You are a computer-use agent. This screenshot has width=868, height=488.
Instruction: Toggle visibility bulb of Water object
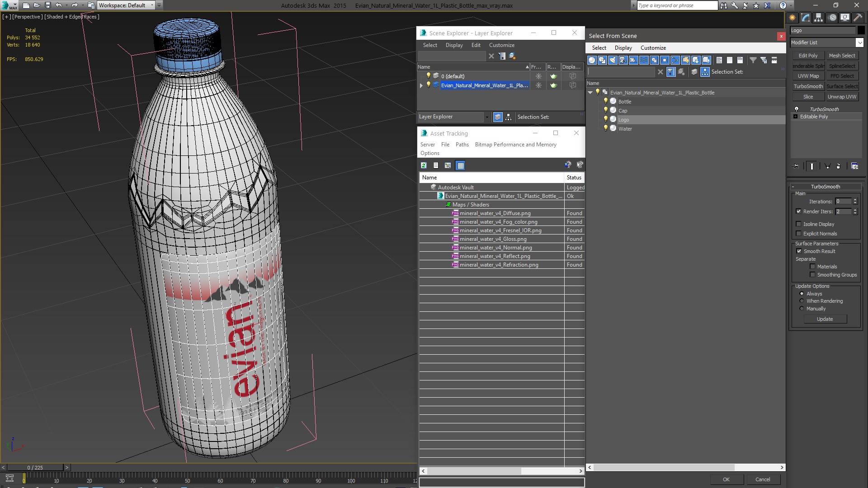(606, 128)
